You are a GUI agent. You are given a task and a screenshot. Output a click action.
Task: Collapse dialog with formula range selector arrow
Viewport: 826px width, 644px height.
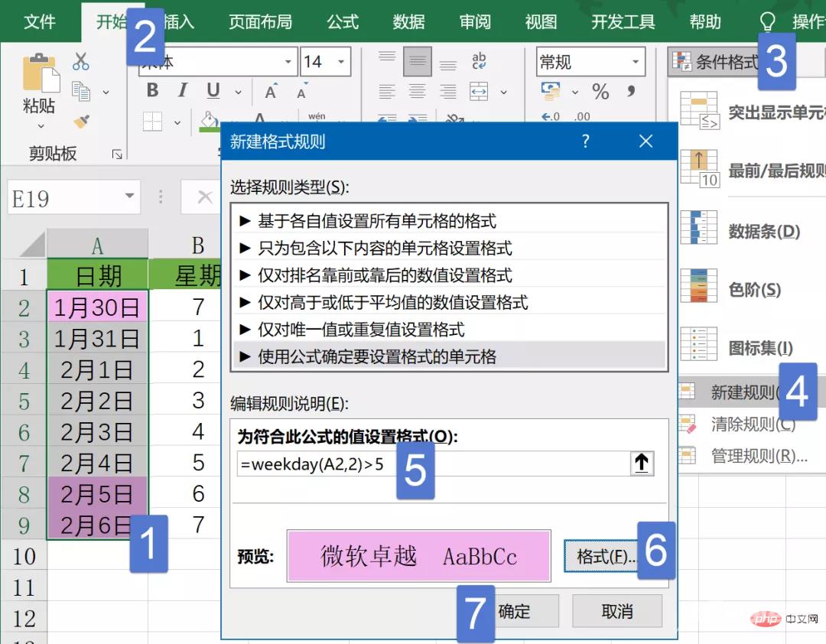pyautogui.click(x=642, y=463)
